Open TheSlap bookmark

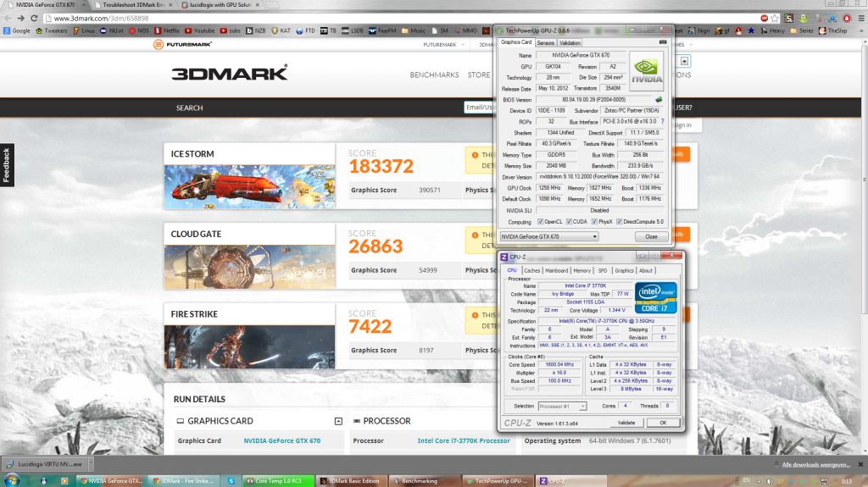coord(833,31)
